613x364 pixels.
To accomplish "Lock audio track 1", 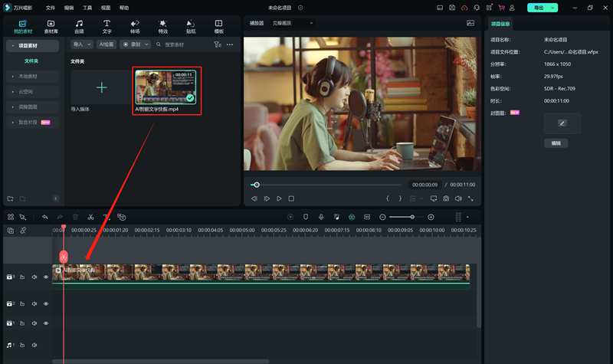I will 22,346.
